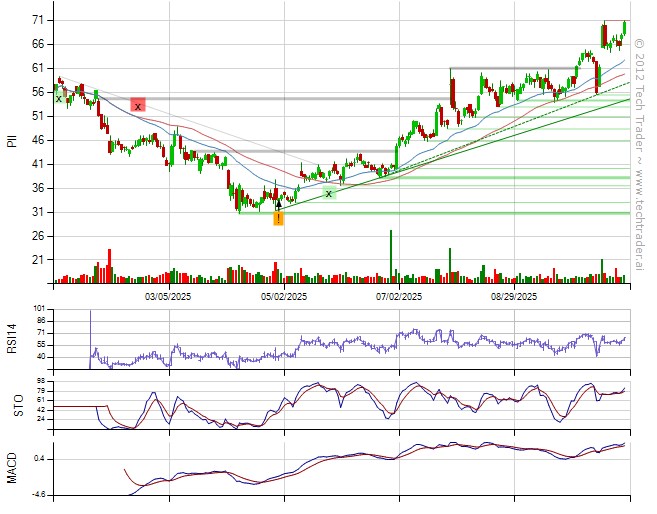The width and height of the screenshot is (657, 514).
Task: Click the tallest green volume bar
Action: (390, 257)
